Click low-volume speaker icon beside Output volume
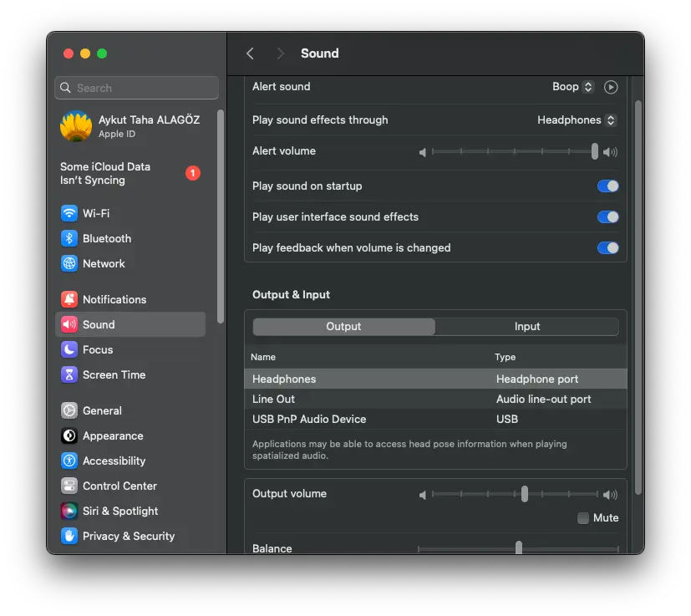691x616 pixels. 423,495
